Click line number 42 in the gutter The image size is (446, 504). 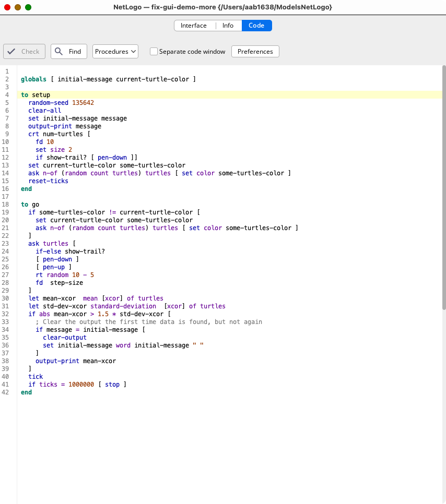tap(6, 392)
